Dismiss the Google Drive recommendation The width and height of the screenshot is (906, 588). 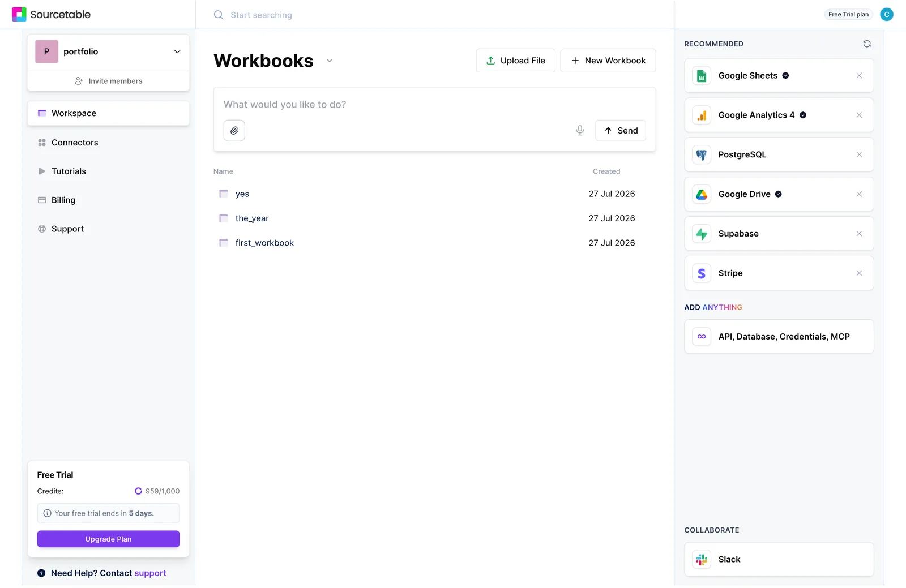859,194
